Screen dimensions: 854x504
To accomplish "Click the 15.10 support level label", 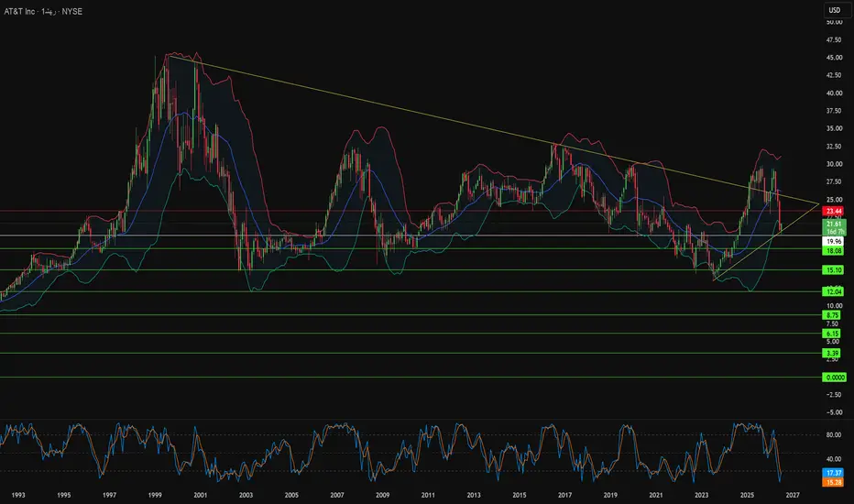I will coord(834,270).
